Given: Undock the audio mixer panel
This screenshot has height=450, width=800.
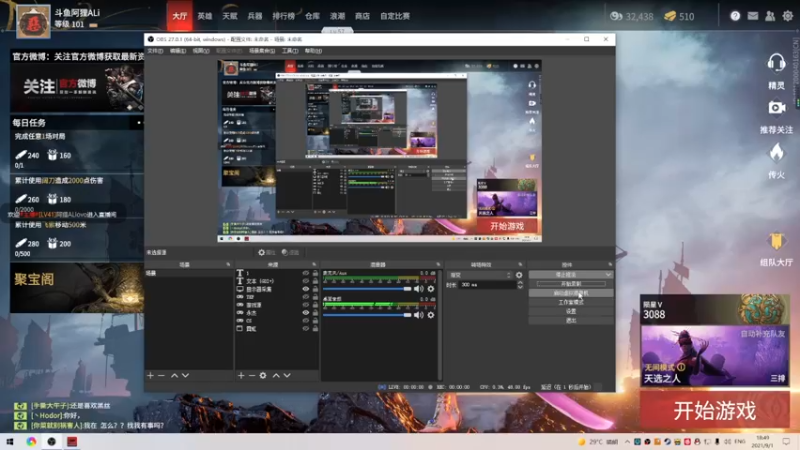Looking at the screenshot, I should click(x=438, y=265).
